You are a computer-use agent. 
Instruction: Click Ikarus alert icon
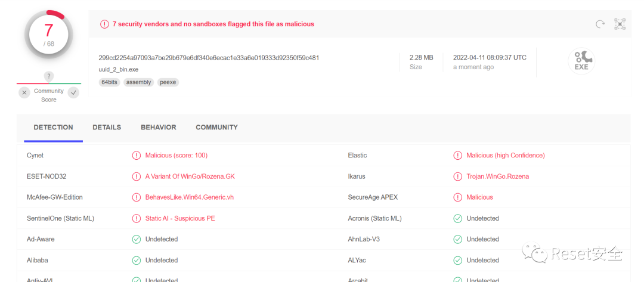pyautogui.click(x=457, y=176)
